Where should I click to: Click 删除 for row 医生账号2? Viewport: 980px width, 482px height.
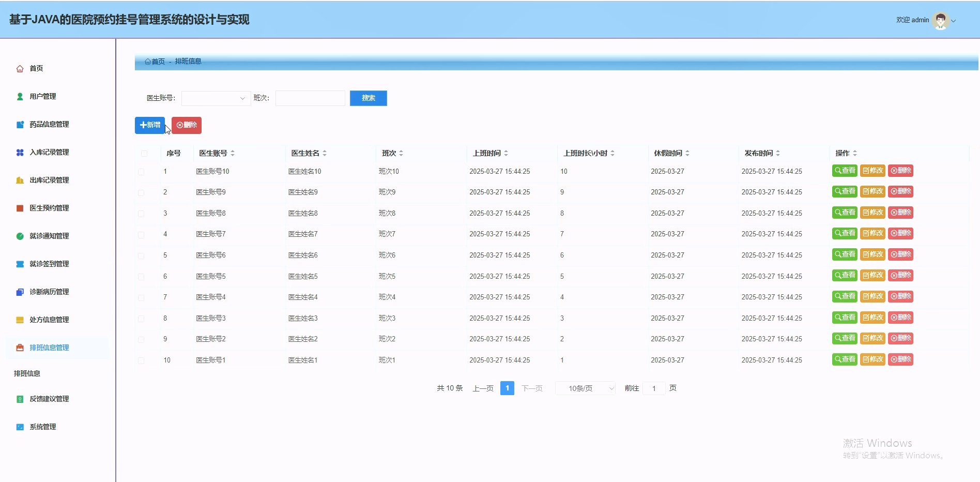[x=900, y=338]
